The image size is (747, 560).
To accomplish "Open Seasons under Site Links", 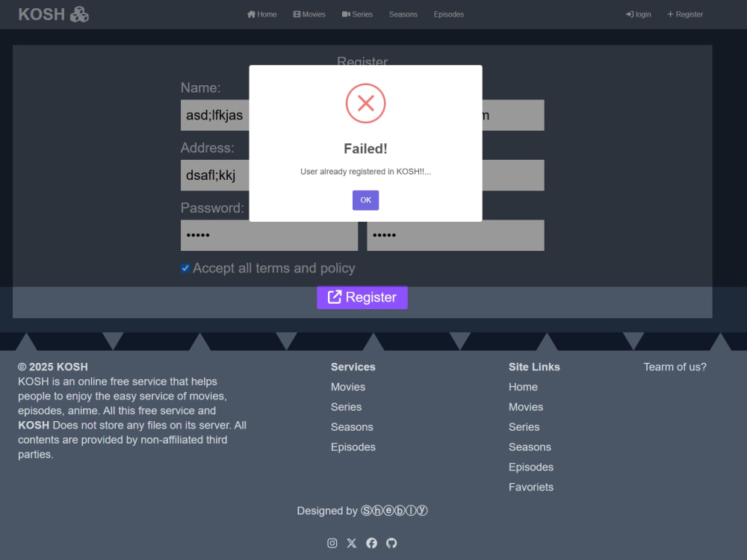I will tap(530, 447).
